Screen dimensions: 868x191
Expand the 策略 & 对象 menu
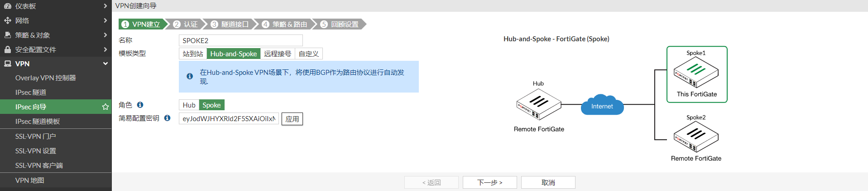tap(56, 35)
